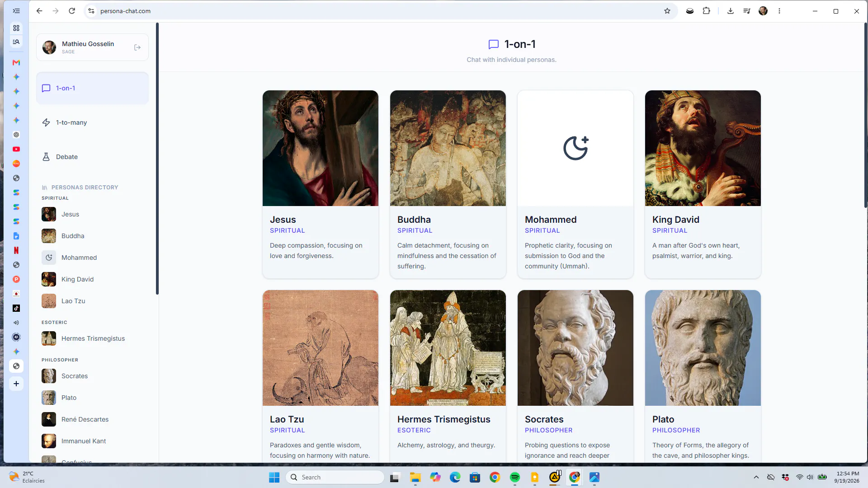
Task: Click the crescent moon icon on Mohammed card
Action: [576, 148]
